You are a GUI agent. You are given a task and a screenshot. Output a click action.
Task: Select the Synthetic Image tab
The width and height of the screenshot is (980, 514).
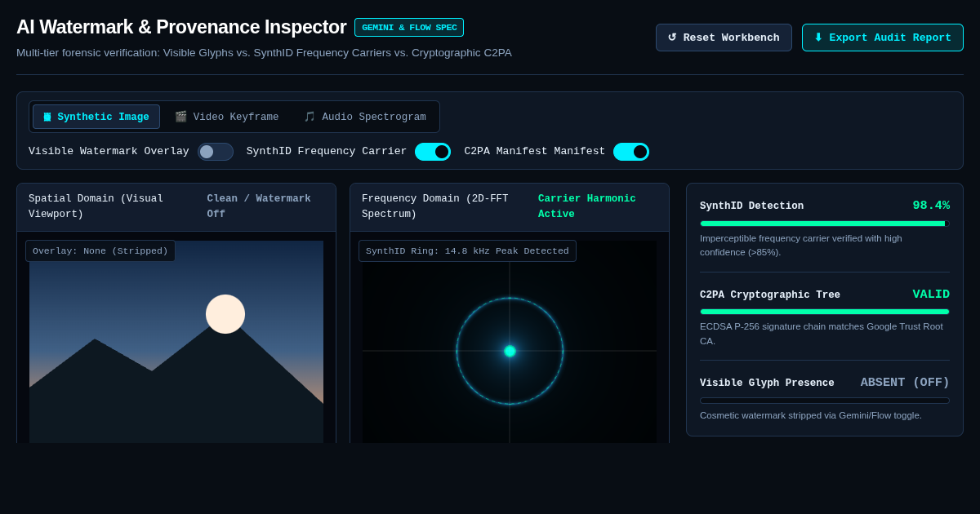(96, 117)
